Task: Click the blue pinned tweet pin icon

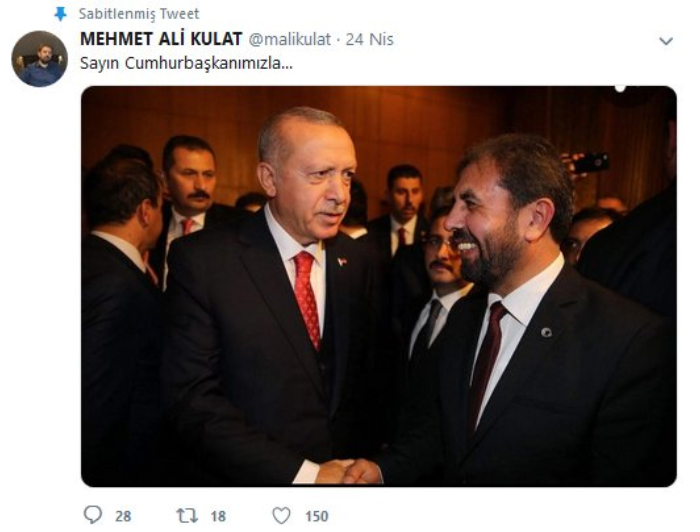Action: click(x=60, y=14)
